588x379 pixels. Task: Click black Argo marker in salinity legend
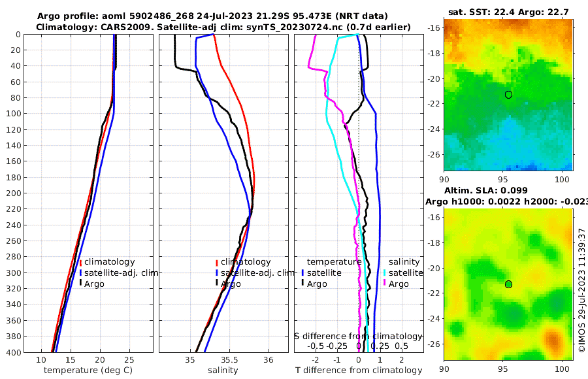tap(217, 283)
